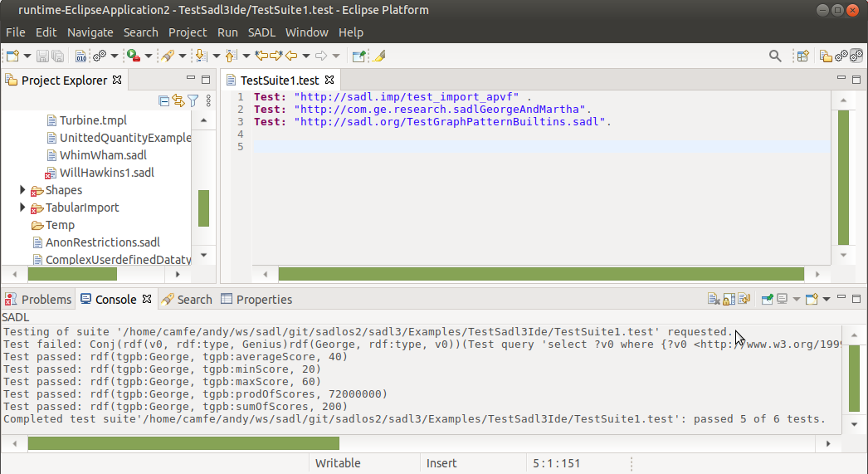Click the Save All toolbar icon
This screenshot has height=474, width=868.
pyautogui.click(x=57, y=56)
